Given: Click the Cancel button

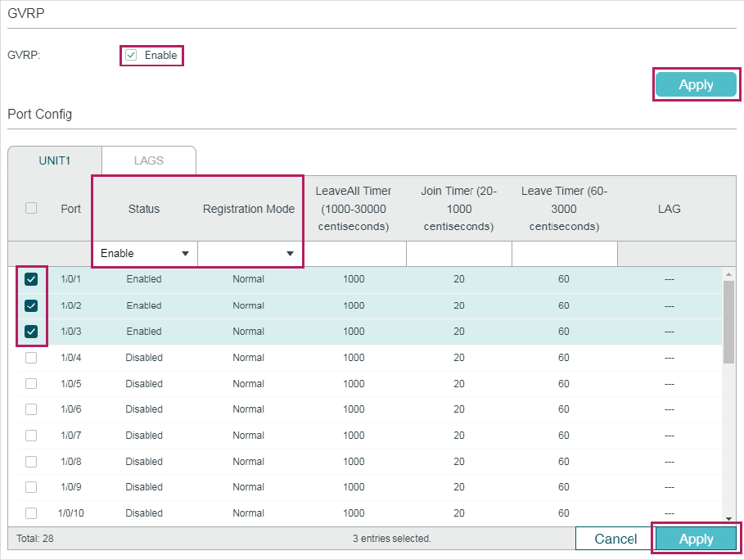Looking at the screenshot, I should [615, 539].
